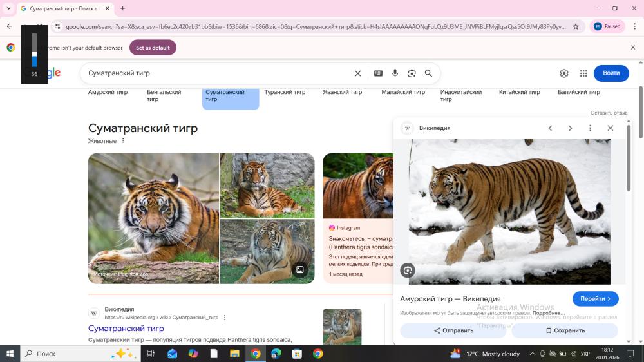Screen dimensions: 644x362
Task: Open the on-screen keyboard input tool
Action: (x=378, y=73)
